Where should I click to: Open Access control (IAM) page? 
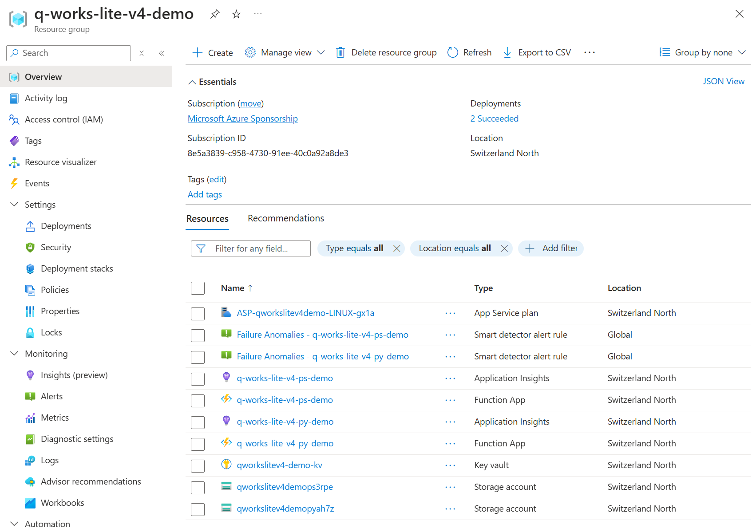pos(64,119)
